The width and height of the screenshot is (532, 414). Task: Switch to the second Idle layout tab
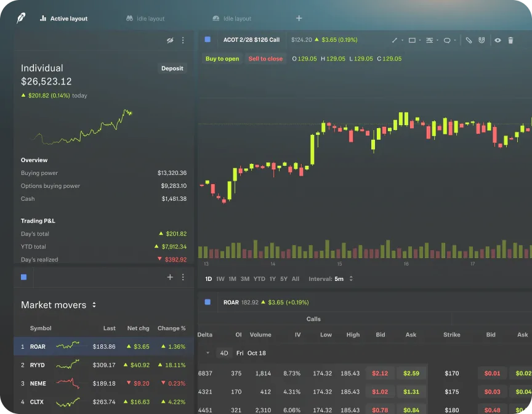coord(232,18)
